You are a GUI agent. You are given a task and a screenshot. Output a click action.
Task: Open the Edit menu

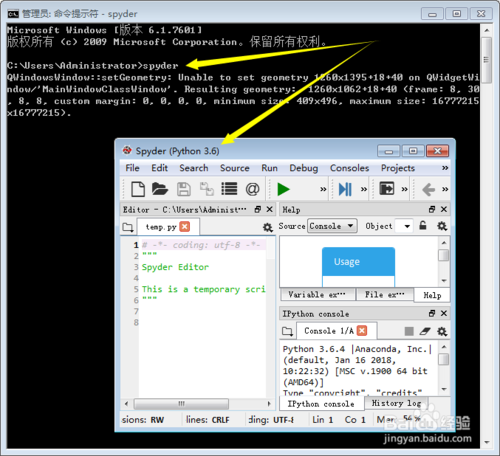pyautogui.click(x=159, y=168)
